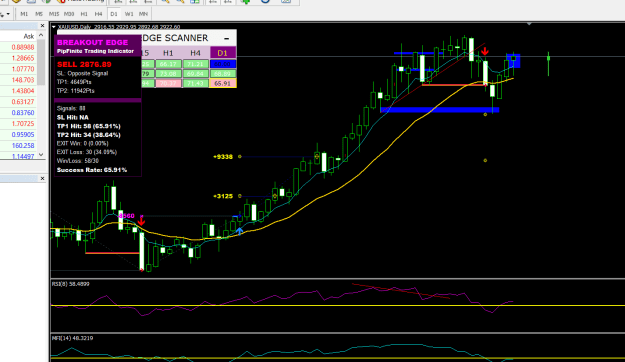This screenshot has height=362, width=625.
Task: Switch chart to M1 timeframe
Action: [24, 14]
